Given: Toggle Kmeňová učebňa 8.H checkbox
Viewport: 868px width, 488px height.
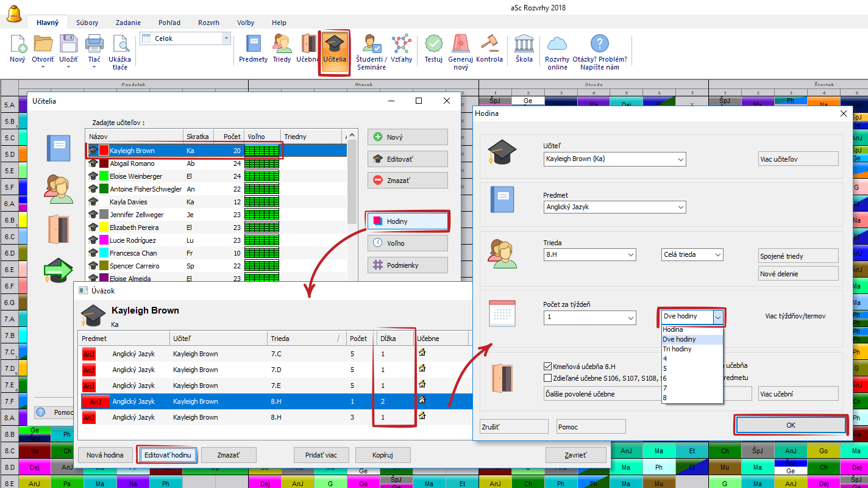Looking at the screenshot, I should point(547,367).
